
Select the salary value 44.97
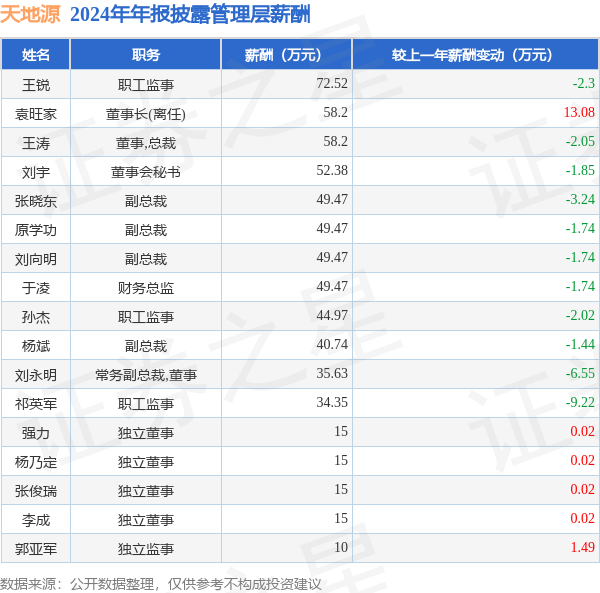click(x=332, y=315)
